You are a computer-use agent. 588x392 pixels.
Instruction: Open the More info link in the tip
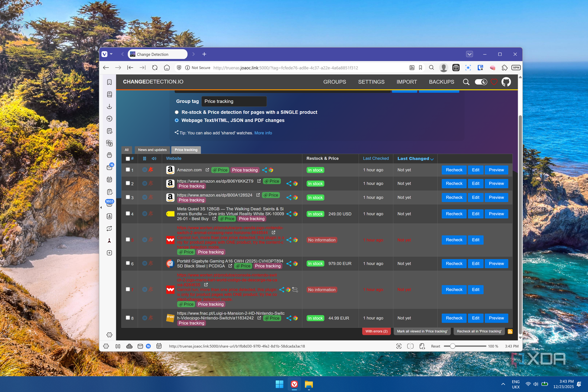pos(263,133)
